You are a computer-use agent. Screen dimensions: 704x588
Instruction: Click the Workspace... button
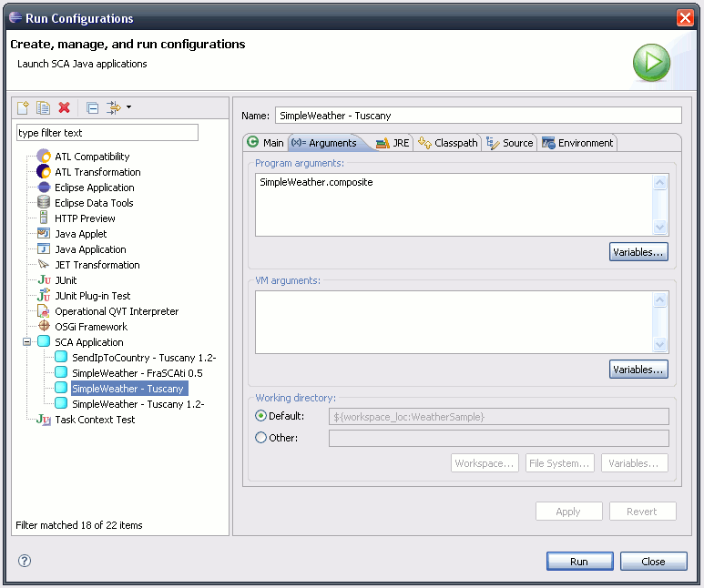point(485,462)
